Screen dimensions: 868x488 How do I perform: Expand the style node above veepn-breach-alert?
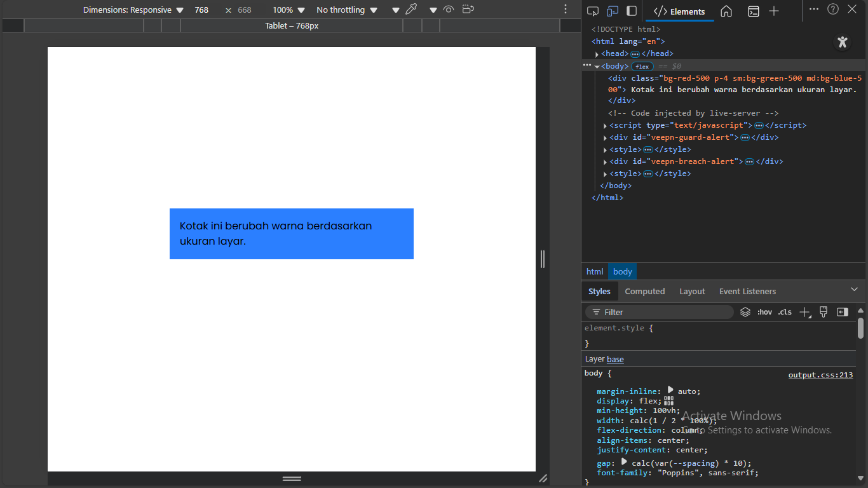[x=605, y=150]
